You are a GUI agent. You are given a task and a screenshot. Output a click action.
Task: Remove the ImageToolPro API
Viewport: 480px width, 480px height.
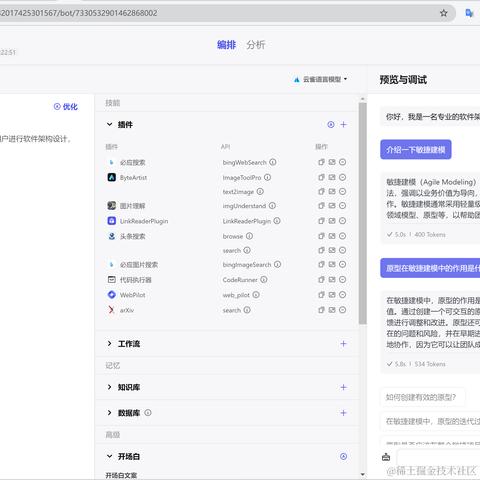[x=343, y=177]
